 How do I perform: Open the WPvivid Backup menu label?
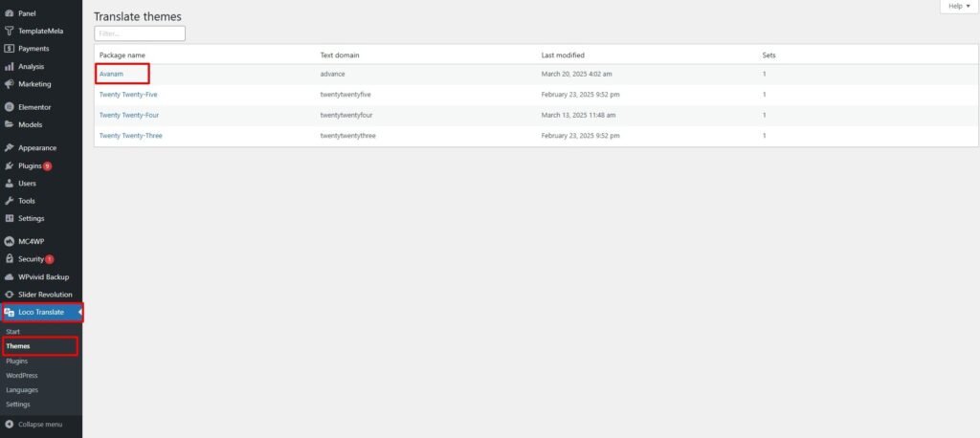pos(44,276)
